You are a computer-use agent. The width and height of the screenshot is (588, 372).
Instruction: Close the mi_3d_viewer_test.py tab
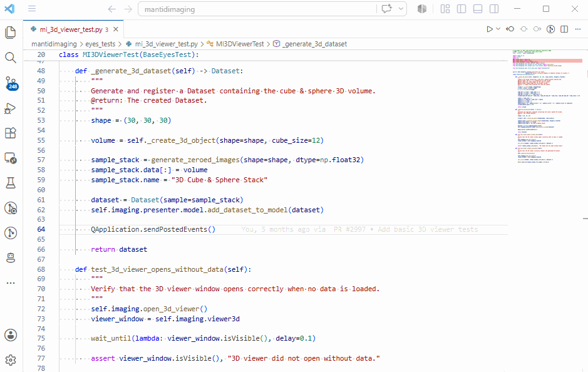pyautogui.click(x=116, y=29)
